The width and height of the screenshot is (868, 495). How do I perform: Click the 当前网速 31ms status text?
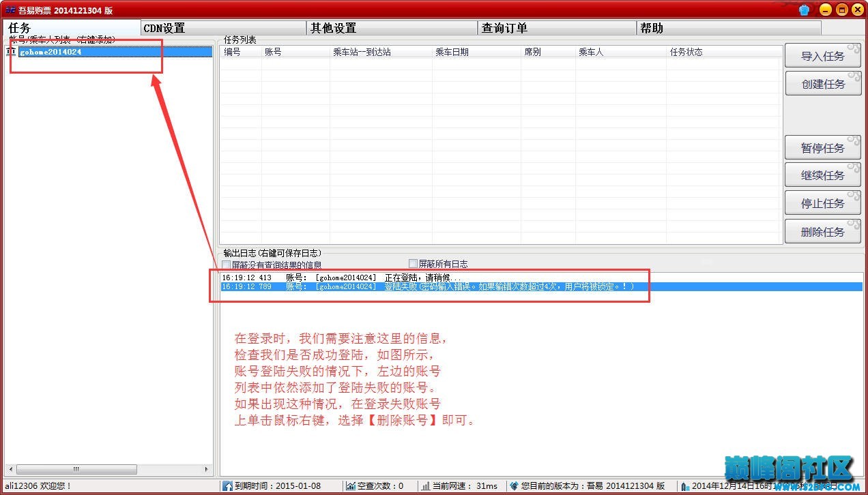tap(465, 486)
